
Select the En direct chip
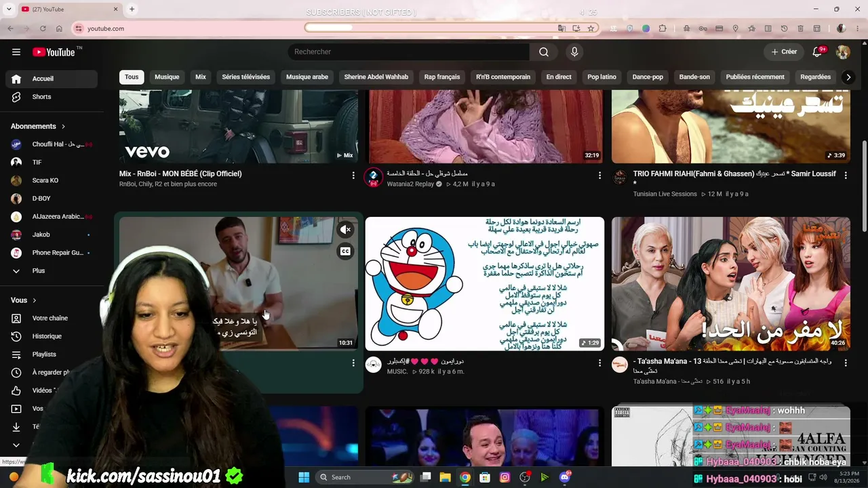pyautogui.click(x=559, y=77)
